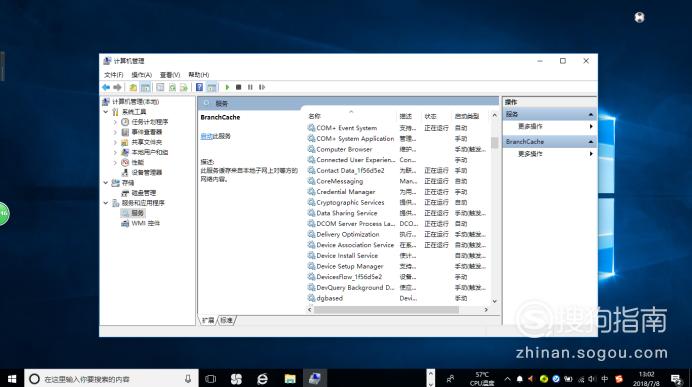Click the green Start Service play icon
Viewport: 692px width, 387px height.
tap(227, 87)
